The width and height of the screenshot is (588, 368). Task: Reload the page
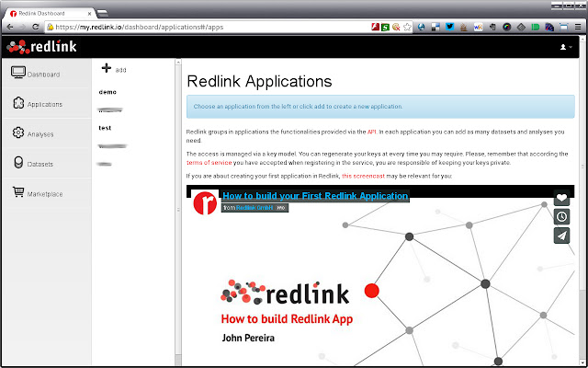click(36, 27)
